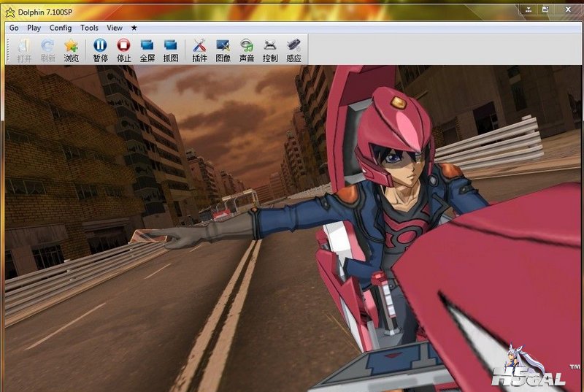The width and height of the screenshot is (584, 392).
Task: Close the Dolphin window
Action: (568, 9)
